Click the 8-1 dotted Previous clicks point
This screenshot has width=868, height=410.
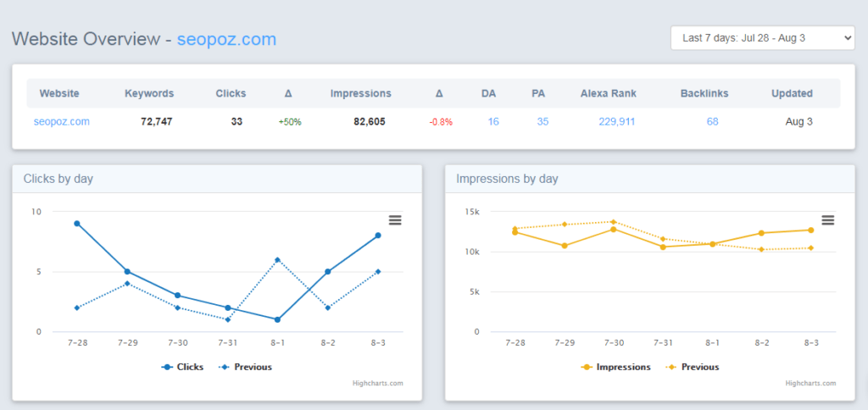point(277,259)
